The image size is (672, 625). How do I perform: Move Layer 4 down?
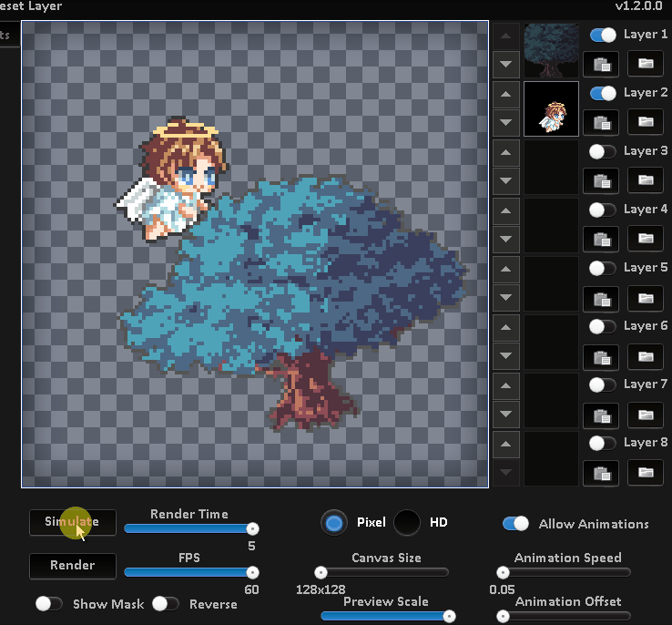506,240
